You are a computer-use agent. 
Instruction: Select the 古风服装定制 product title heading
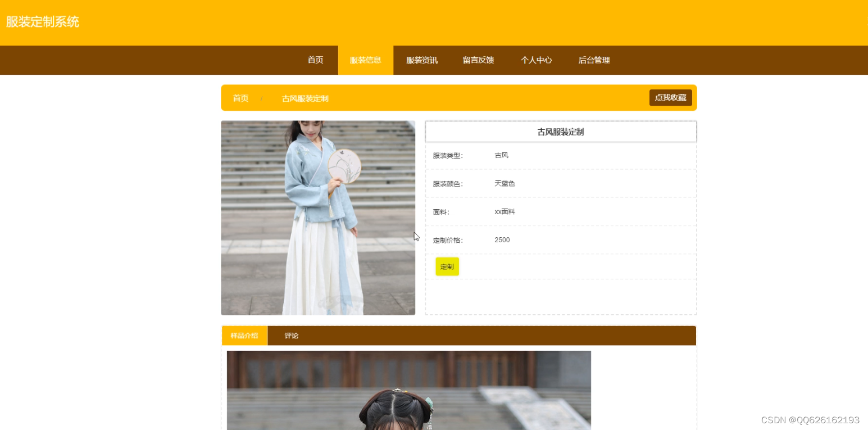point(561,132)
